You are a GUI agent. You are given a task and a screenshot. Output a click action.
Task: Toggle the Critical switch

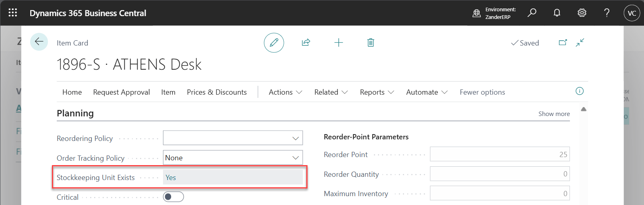[x=173, y=197]
